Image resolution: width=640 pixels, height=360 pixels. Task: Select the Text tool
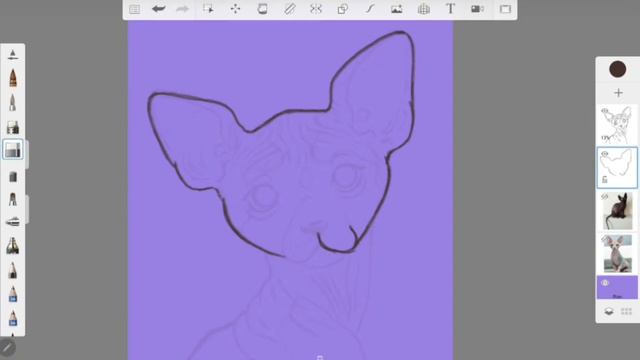[x=450, y=9]
